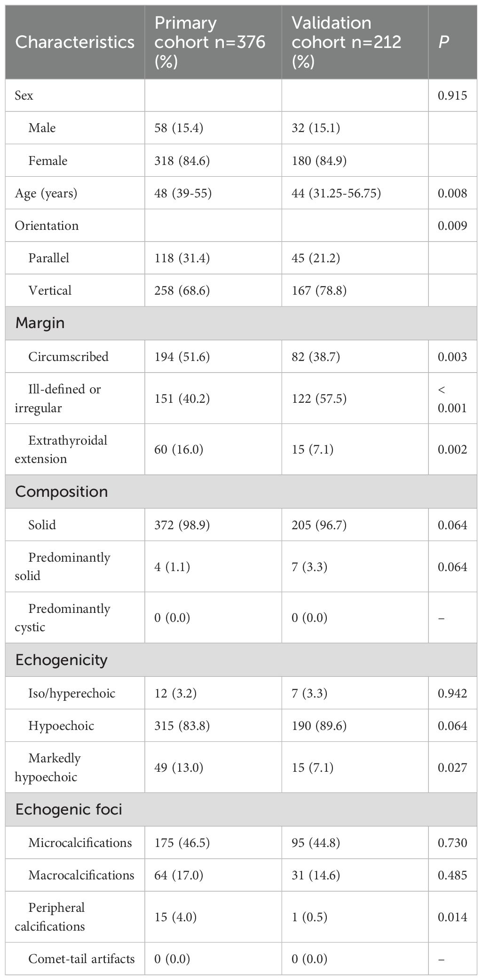This screenshot has height=980, width=482.
Task: Select the Extrathyroidal extension row label
Action: (61, 449)
